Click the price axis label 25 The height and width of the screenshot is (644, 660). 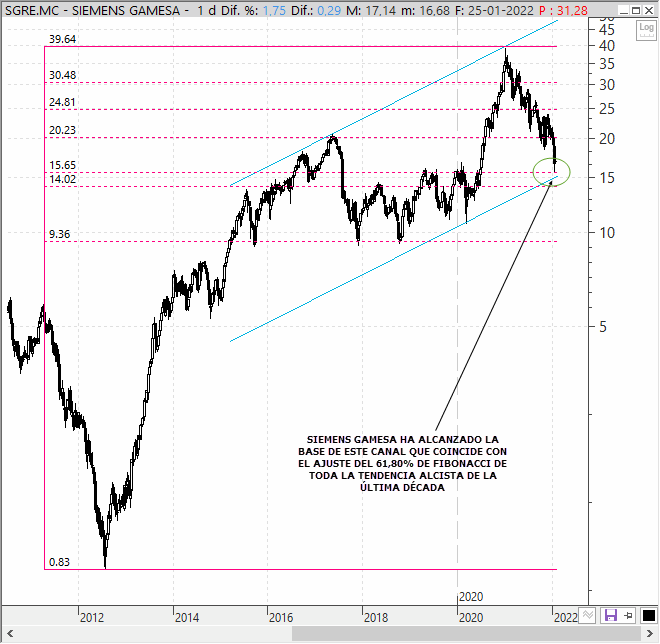pos(607,109)
